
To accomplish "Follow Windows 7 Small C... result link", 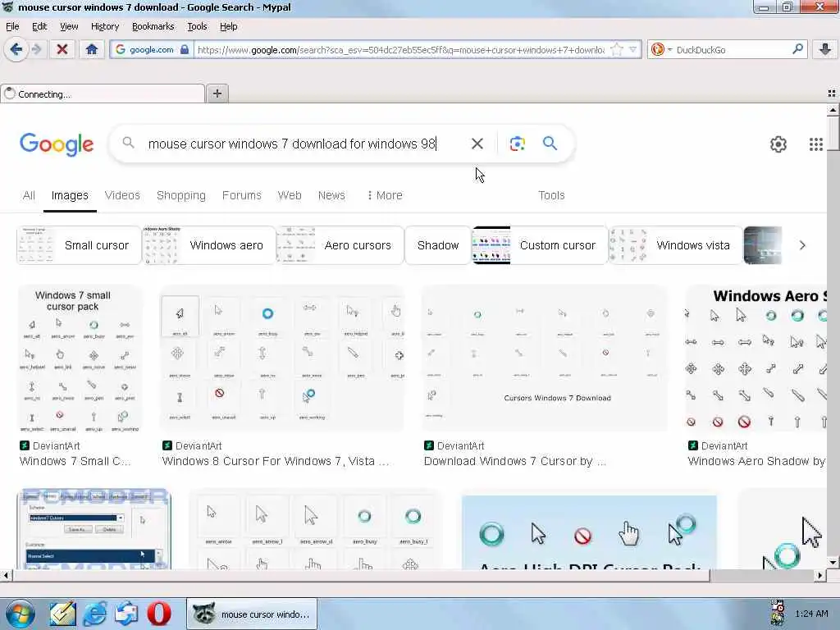I will 75,461.
